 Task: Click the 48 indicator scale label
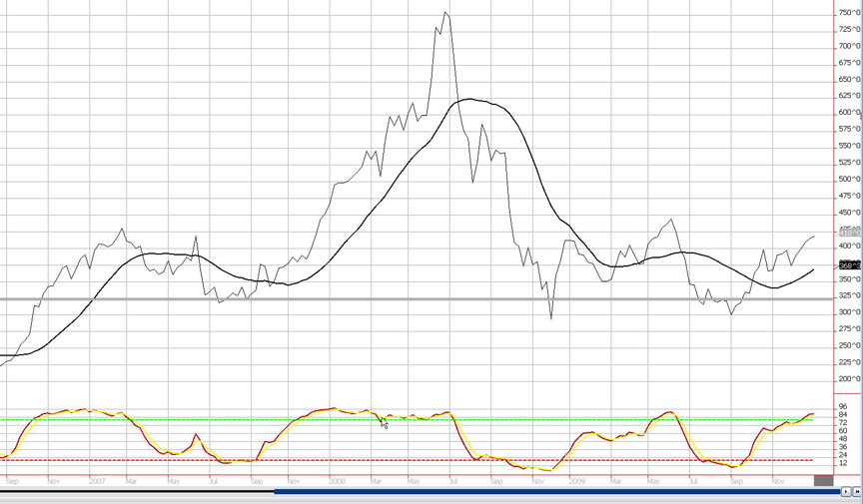[843, 438]
